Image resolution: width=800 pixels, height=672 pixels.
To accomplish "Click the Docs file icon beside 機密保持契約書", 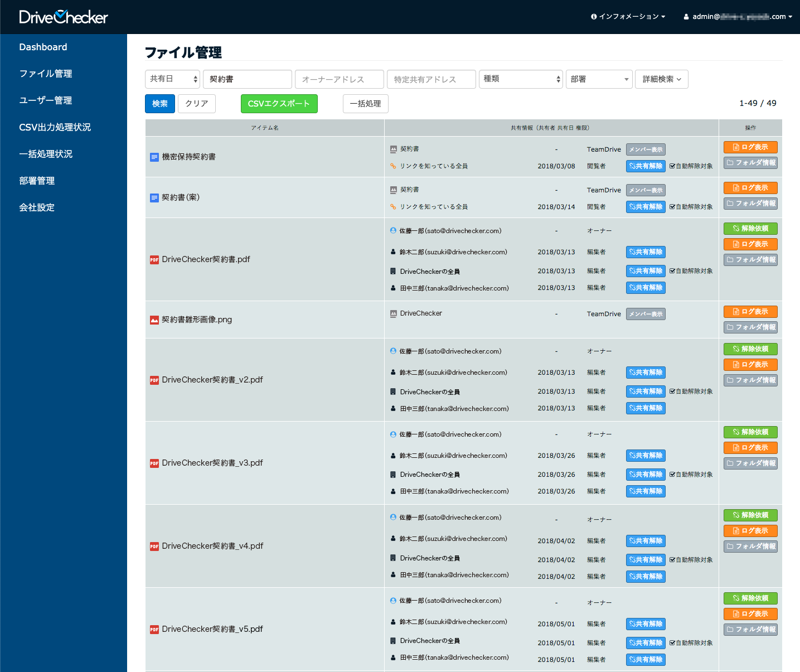I will [x=154, y=157].
